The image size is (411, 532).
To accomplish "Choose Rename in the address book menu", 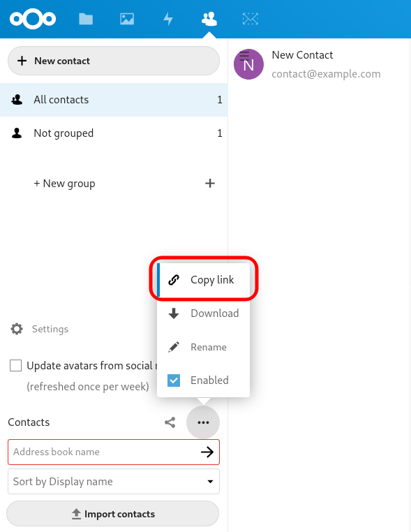I will coord(204,347).
